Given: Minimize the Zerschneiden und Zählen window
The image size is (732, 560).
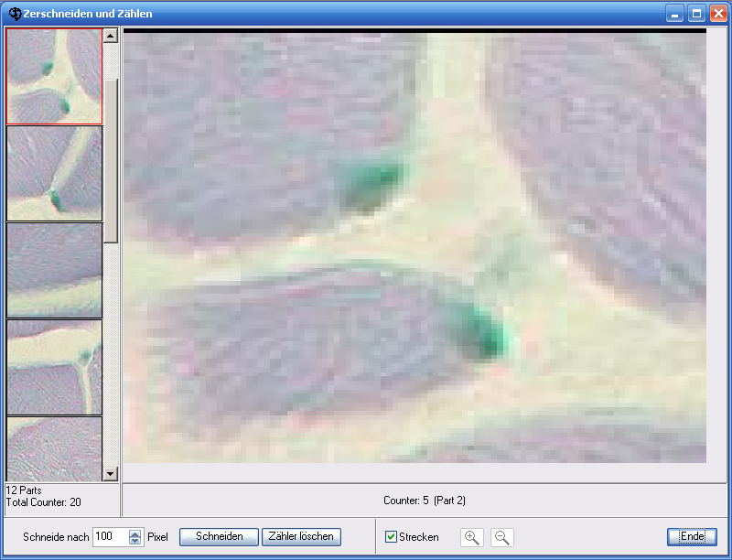Looking at the screenshot, I should [x=674, y=14].
